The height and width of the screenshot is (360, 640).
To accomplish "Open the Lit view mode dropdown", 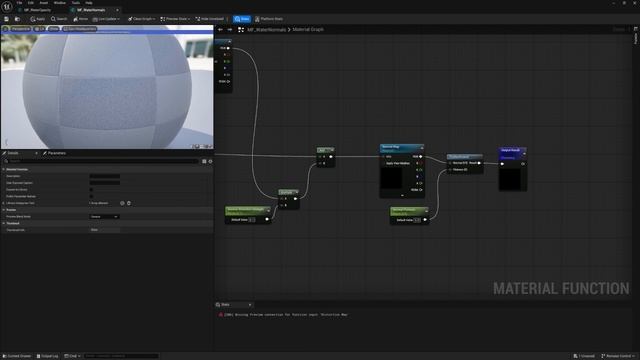I will point(40,29).
